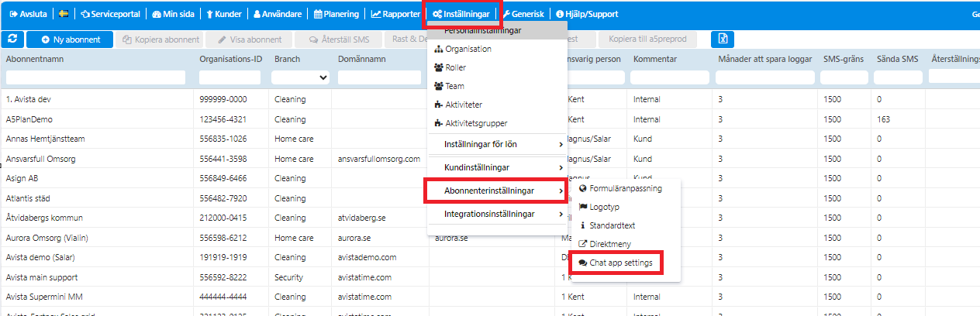Select the Annas Hemtjänstteam row
Screen dimensions: 980x316
point(490,139)
